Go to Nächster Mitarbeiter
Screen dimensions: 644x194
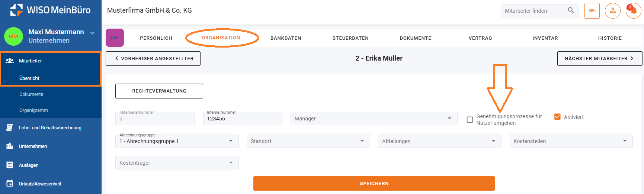[599, 59]
